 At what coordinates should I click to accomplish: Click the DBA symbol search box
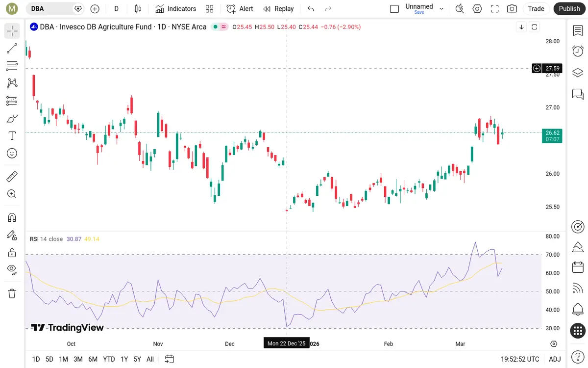pos(54,8)
